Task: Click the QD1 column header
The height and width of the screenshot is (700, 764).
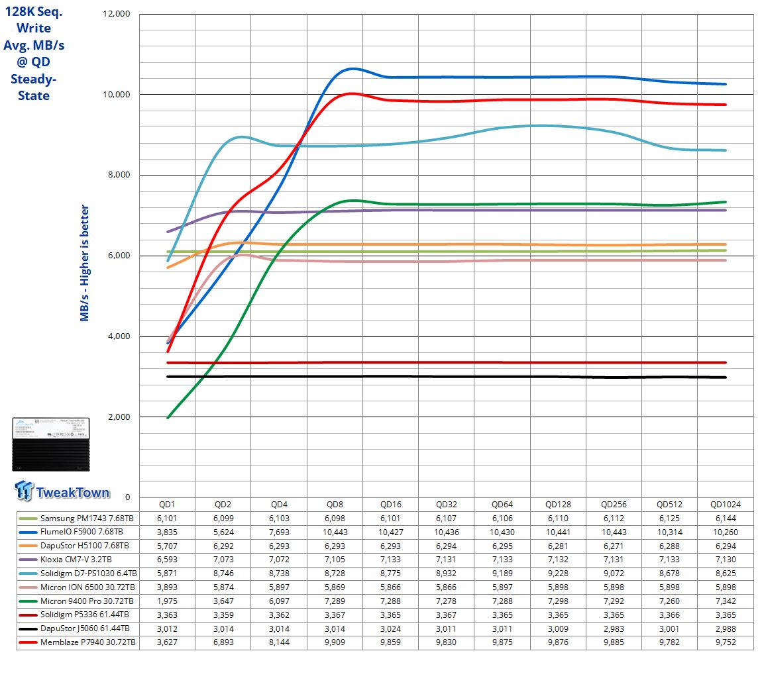Action: pyautogui.click(x=167, y=505)
